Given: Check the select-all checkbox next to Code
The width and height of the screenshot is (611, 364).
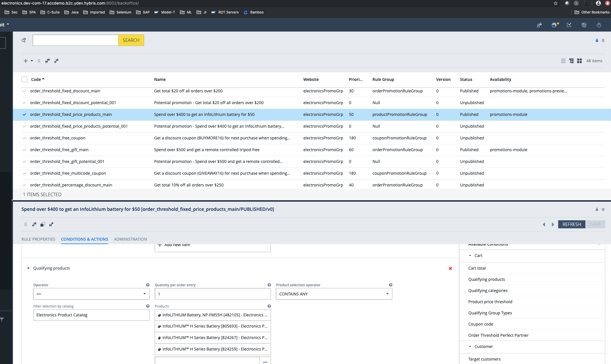Looking at the screenshot, I should [x=24, y=79].
